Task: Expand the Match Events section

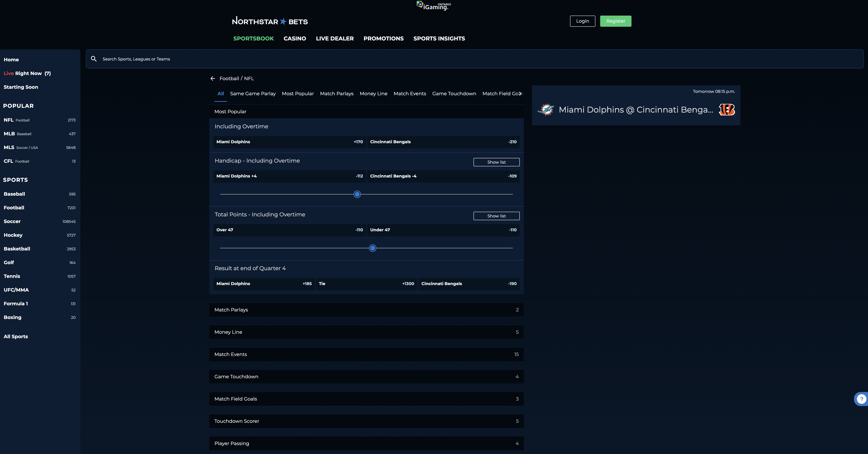Action: click(x=366, y=354)
